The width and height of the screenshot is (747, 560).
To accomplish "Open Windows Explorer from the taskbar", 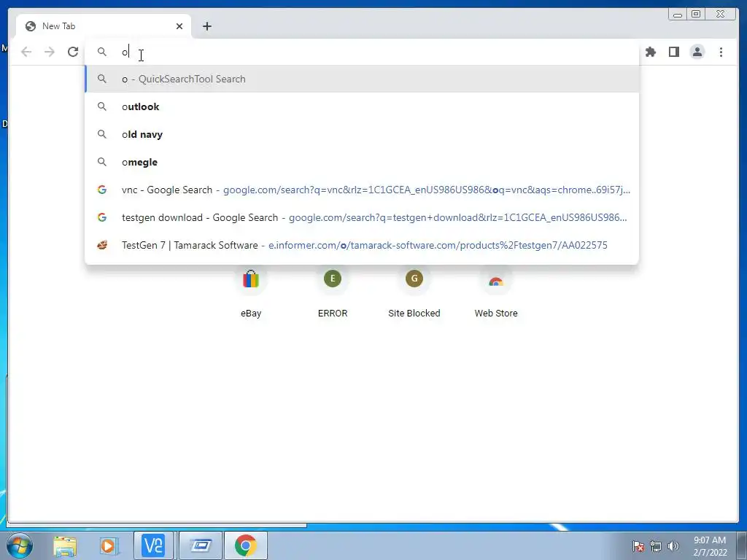I will [x=65, y=545].
